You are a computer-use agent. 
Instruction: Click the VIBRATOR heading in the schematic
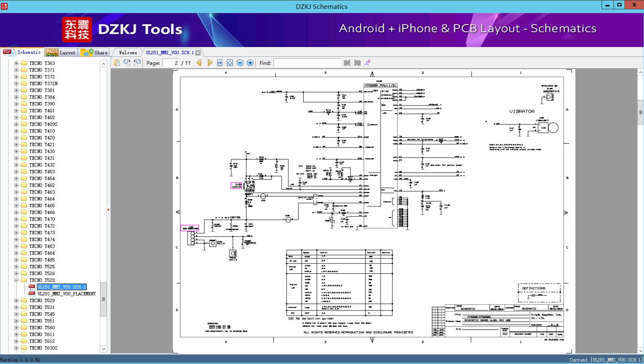pos(522,111)
